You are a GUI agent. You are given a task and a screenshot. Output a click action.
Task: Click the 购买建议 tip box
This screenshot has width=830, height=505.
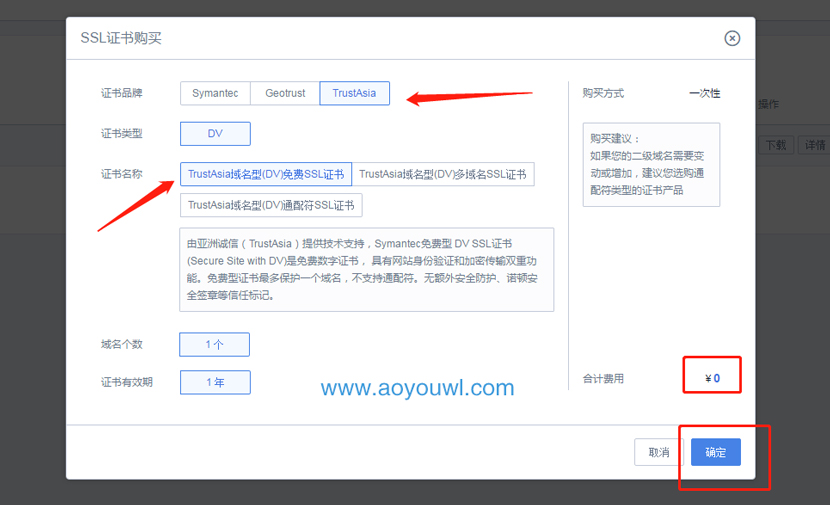click(651, 164)
